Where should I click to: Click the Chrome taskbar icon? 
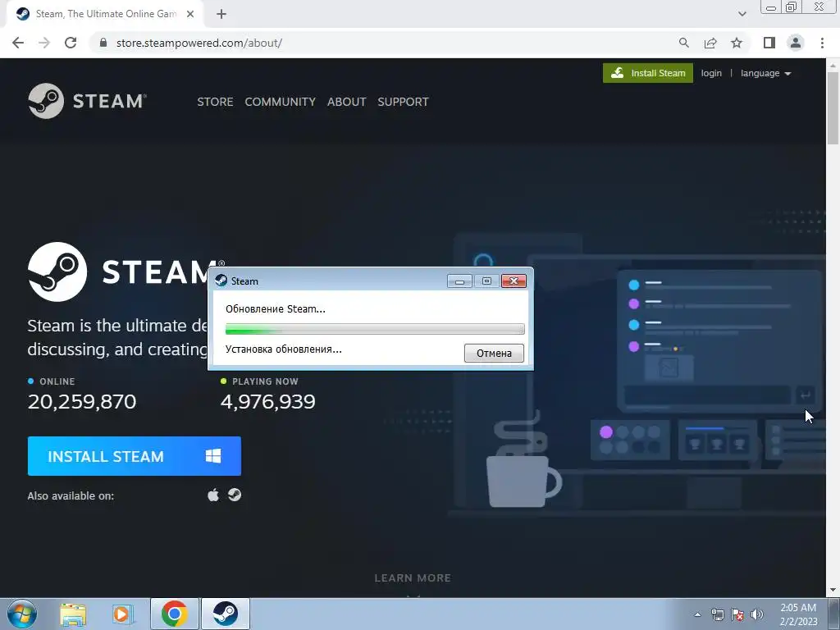(174, 614)
